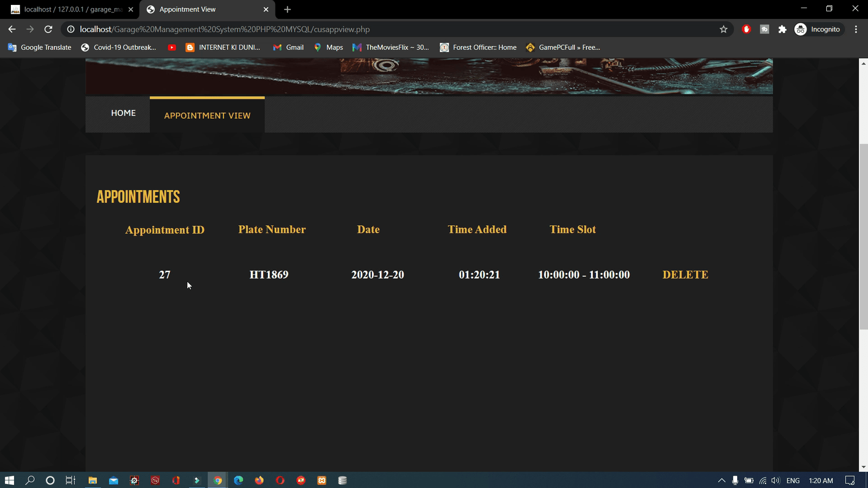Screen dimensions: 868x488
Task: Click the DELETE link for appointment 27
Action: 685,275
